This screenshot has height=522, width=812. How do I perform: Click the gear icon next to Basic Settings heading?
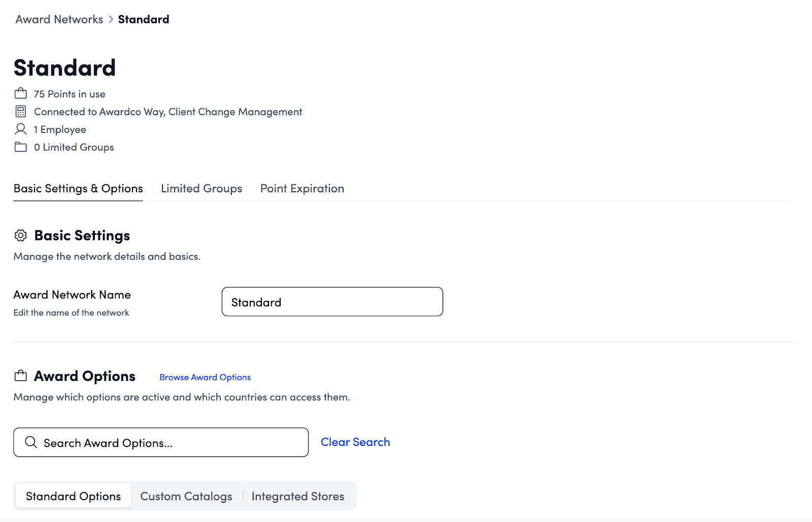tap(21, 235)
